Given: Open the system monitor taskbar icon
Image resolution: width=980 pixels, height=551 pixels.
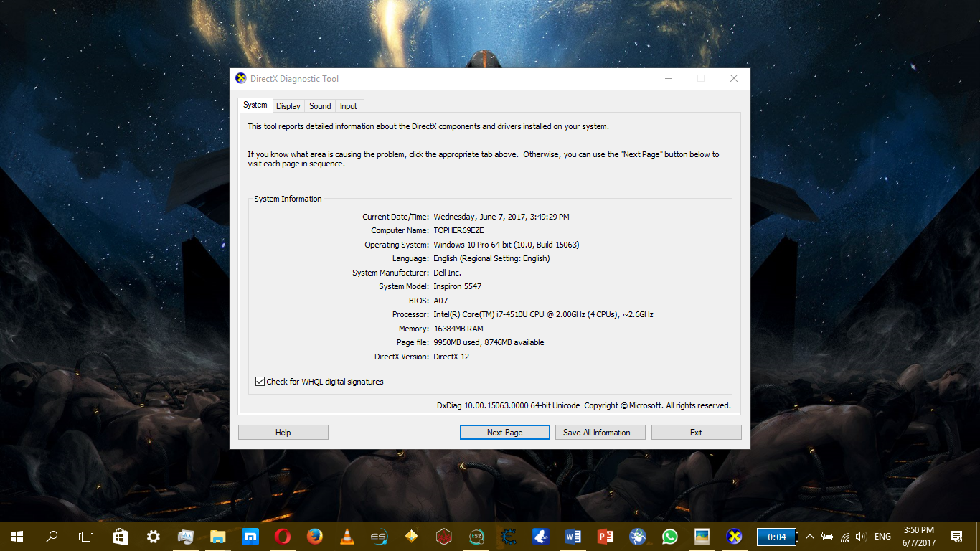Looking at the screenshot, I should [186, 537].
